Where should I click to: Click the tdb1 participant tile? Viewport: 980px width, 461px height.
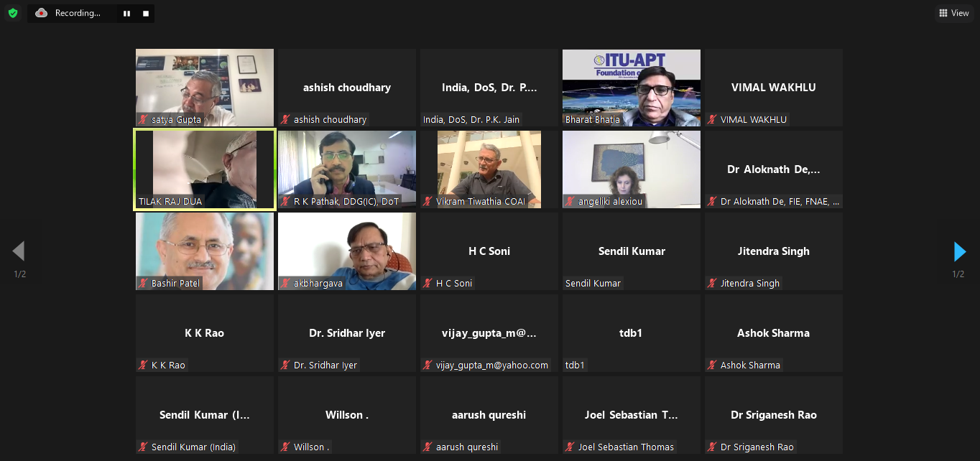632,333
